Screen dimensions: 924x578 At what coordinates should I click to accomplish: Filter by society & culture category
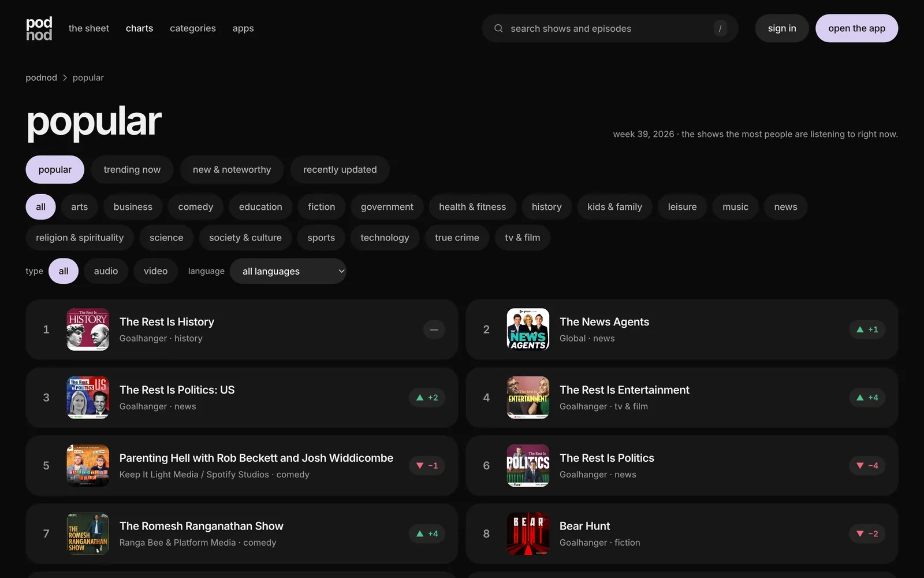[x=245, y=238]
